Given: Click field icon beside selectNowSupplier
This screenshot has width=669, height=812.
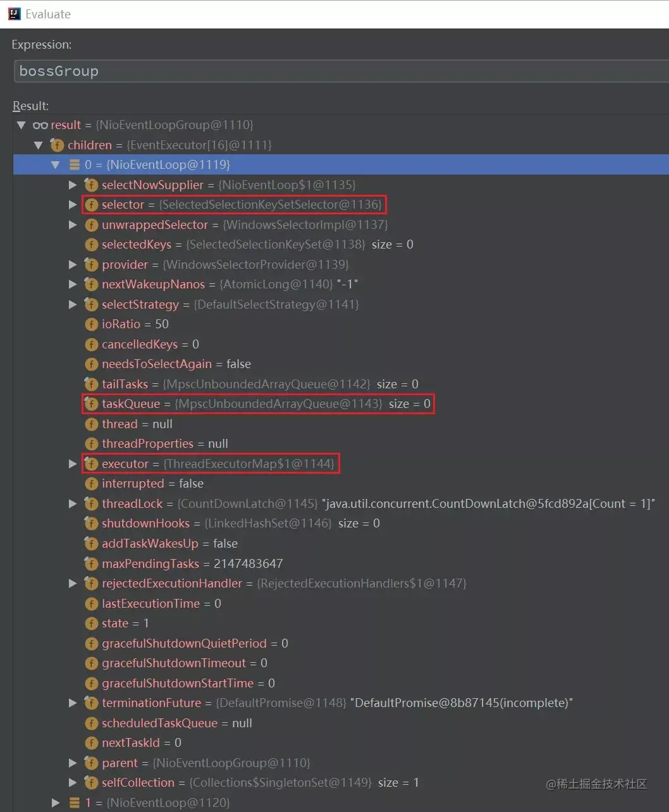Looking at the screenshot, I should 91,185.
